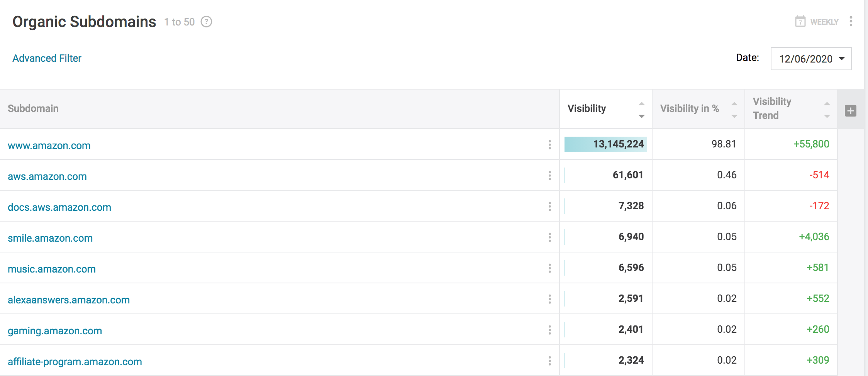868x376 pixels.
Task: Select trend value -172
Action: pyautogui.click(x=819, y=206)
